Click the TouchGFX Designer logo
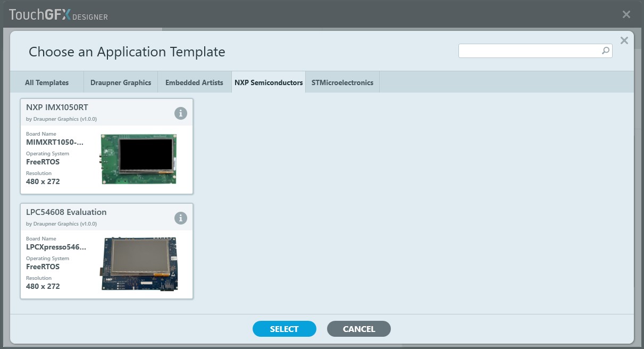The width and height of the screenshot is (644, 349). click(58, 14)
